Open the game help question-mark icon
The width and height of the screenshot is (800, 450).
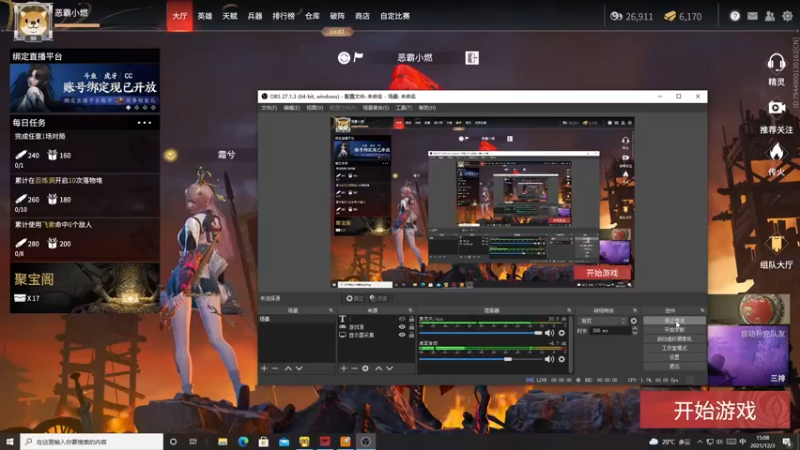click(735, 16)
